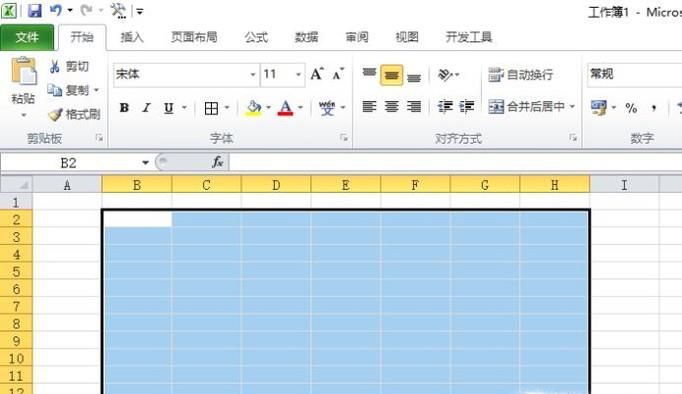Click the 文 phonetic guide icon
The width and height of the screenshot is (682, 394).
[x=327, y=108]
